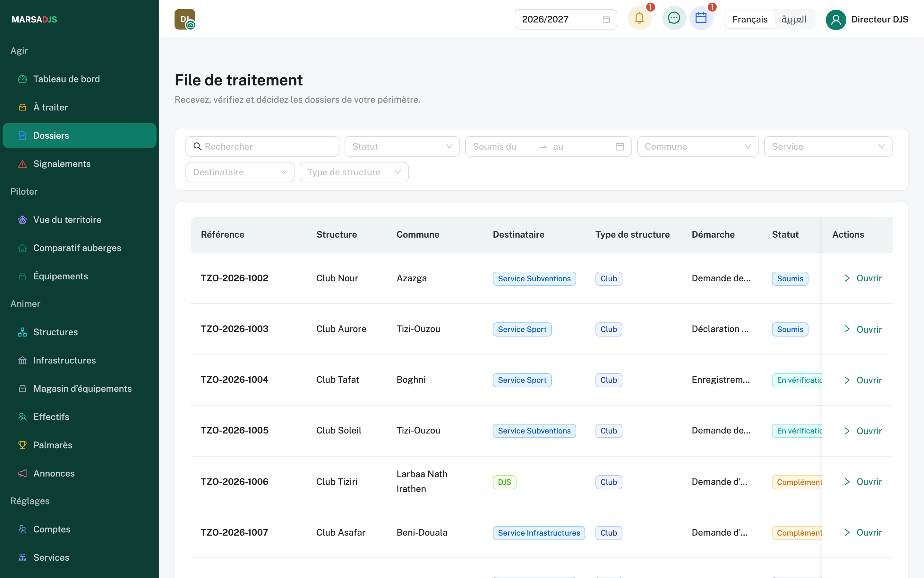Click the Rechercher search field
The height and width of the screenshot is (578, 924).
pos(262,146)
